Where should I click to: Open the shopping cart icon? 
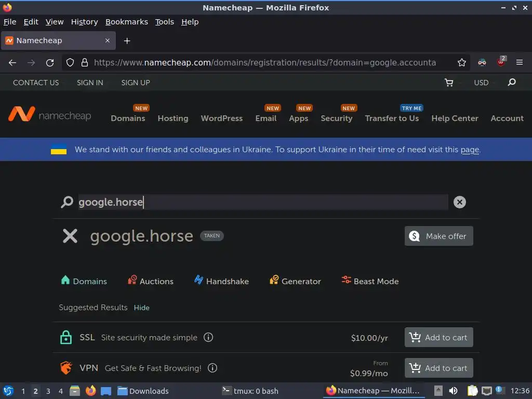coord(449,83)
